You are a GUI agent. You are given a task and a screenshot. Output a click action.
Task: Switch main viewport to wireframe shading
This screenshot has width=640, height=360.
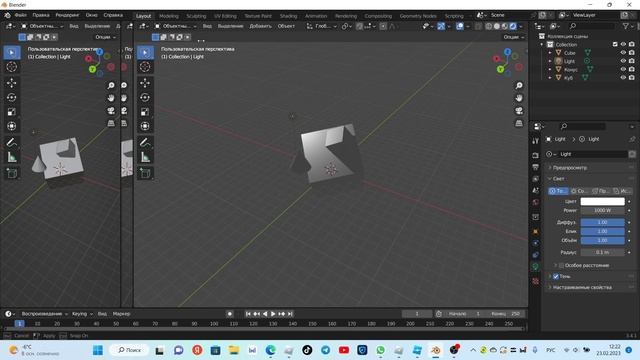click(x=489, y=26)
